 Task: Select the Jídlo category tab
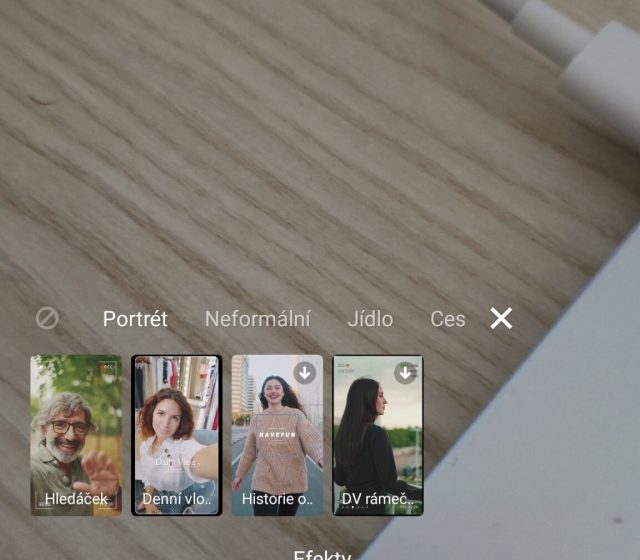[x=370, y=319]
